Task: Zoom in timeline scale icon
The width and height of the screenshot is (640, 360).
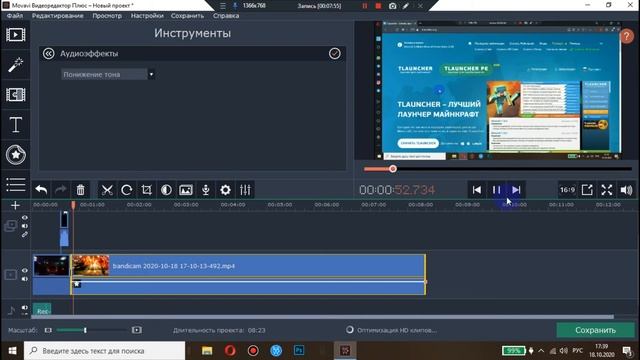Action: click(137, 330)
